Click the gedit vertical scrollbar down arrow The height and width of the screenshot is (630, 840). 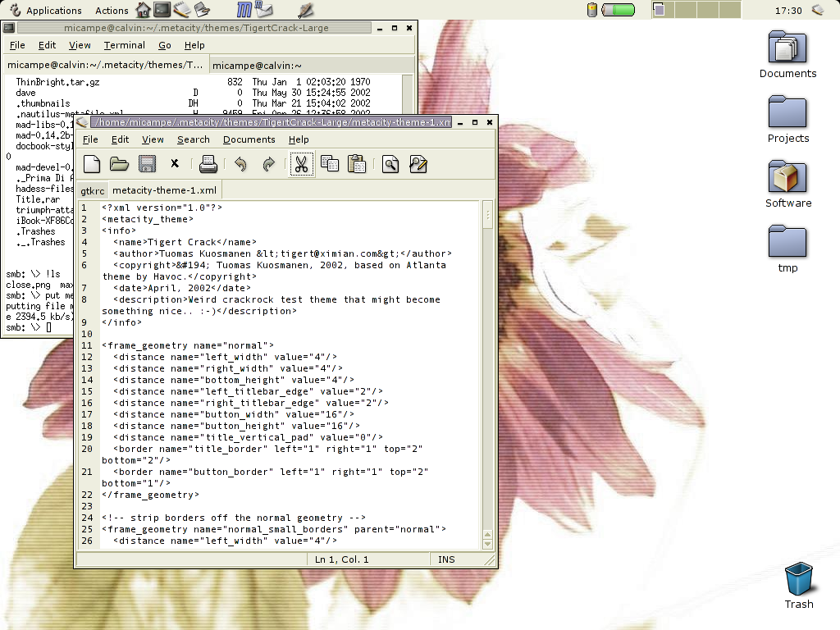click(x=487, y=544)
